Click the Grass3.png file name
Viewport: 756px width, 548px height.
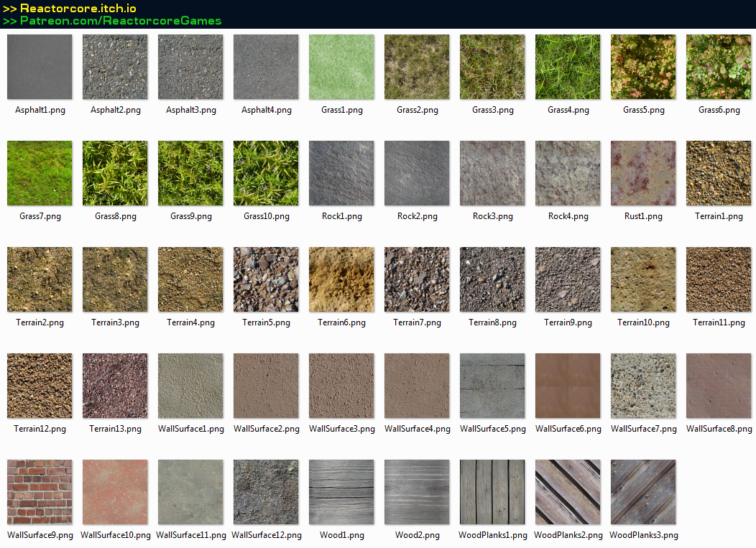[x=493, y=110]
